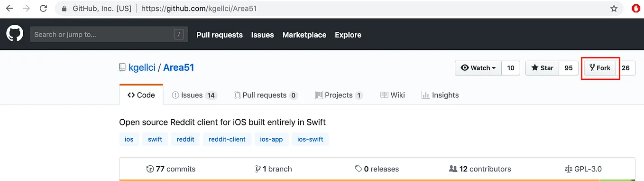Image resolution: width=644 pixels, height=181 pixels.
Task: View the 12 contributors page
Action: pyautogui.click(x=480, y=169)
